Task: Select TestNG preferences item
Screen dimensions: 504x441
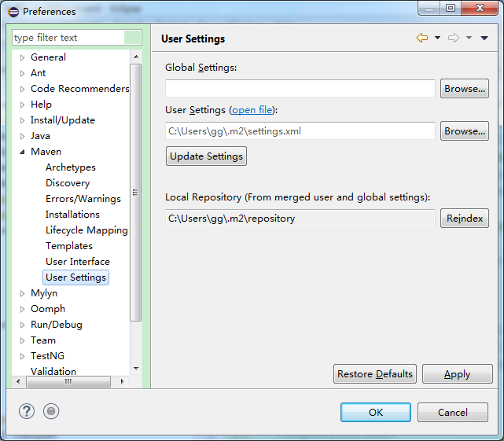Action: click(x=48, y=356)
